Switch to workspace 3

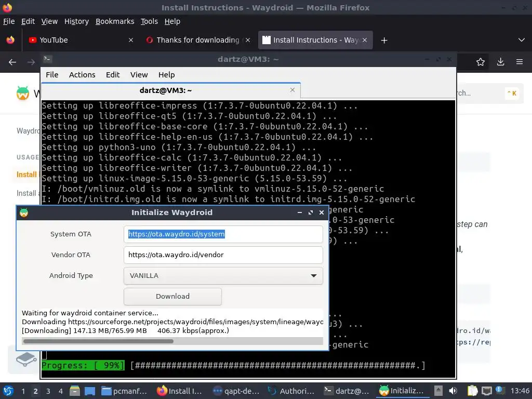tap(48, 391)
